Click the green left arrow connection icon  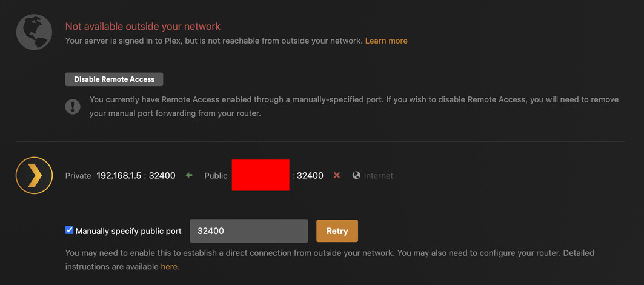(189, 175)
